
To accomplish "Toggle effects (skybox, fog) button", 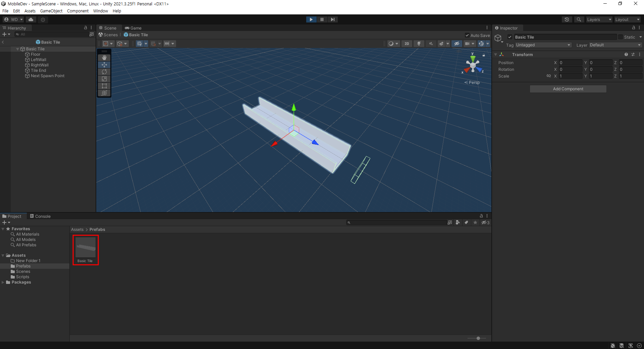I will [x=441, y=44].
